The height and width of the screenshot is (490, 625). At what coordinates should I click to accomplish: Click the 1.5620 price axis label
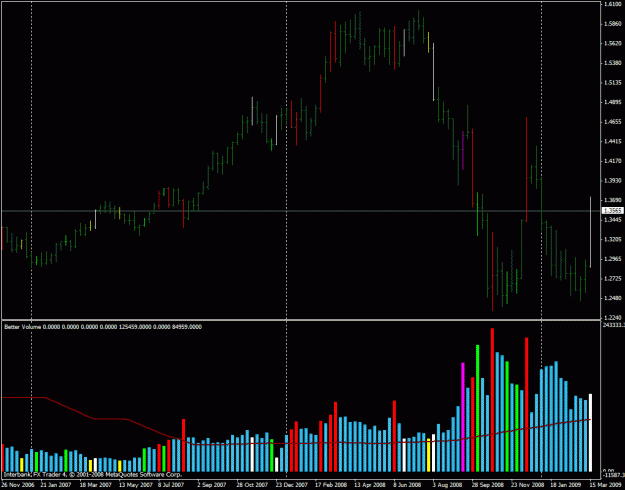coord(613,43)
